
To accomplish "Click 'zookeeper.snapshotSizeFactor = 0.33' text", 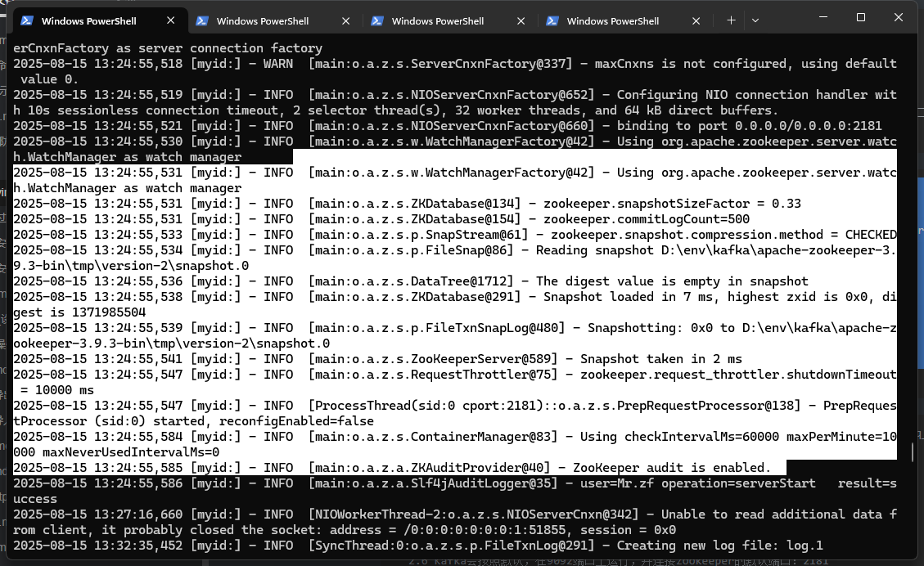I will [x=672, y=204].
